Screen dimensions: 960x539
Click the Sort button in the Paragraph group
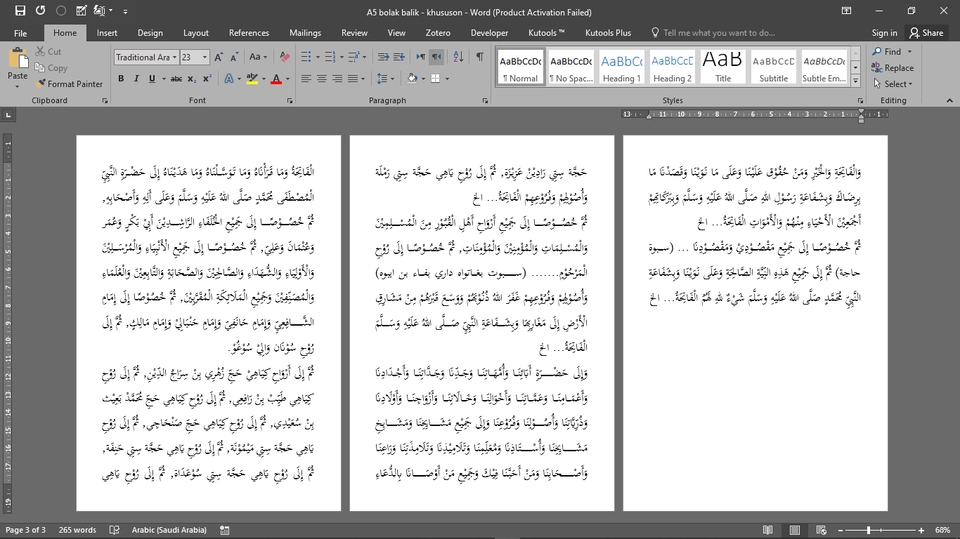(x=460, y=57)
